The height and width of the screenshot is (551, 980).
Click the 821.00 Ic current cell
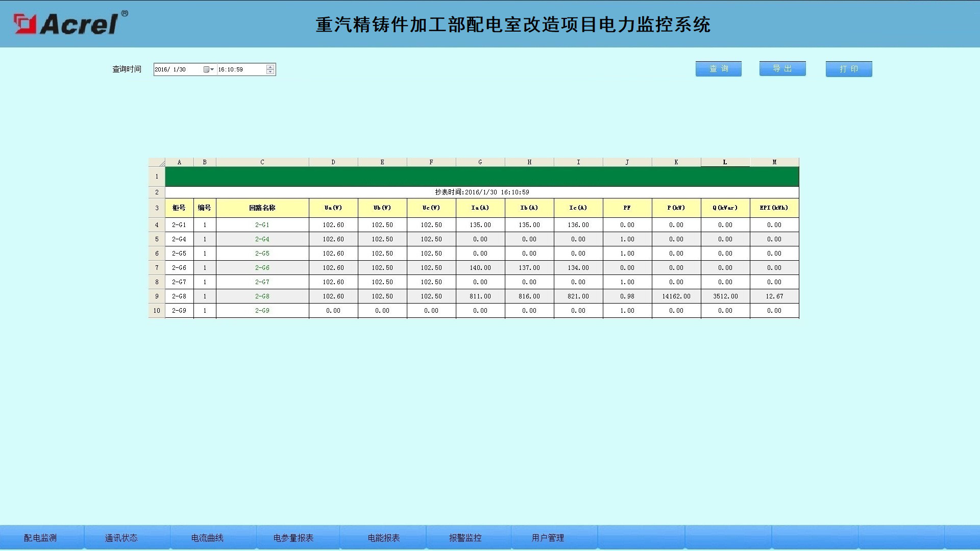[578, 296]
